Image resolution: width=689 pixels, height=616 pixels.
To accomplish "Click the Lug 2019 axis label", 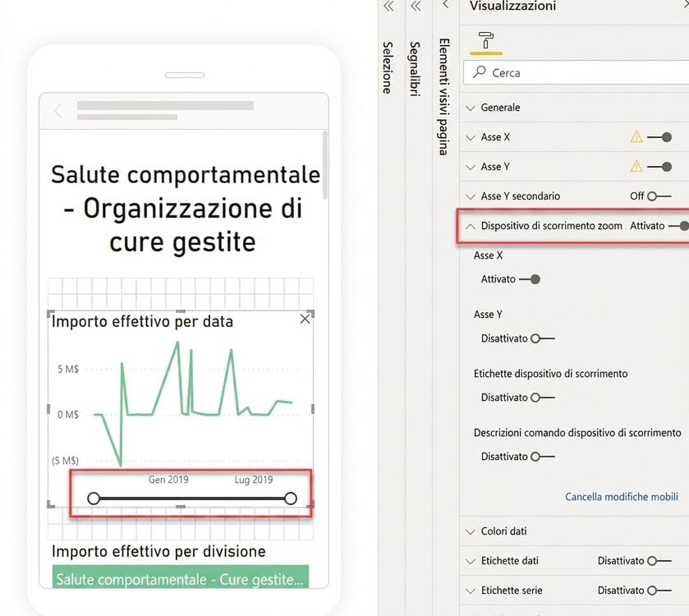I will [x=254, y=480].
